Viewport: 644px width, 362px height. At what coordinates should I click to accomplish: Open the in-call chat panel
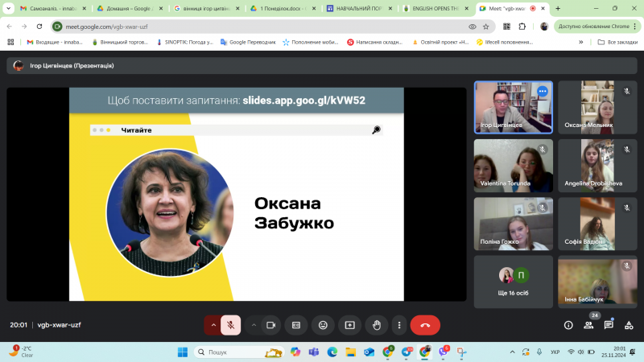click(x=609, y=325)
